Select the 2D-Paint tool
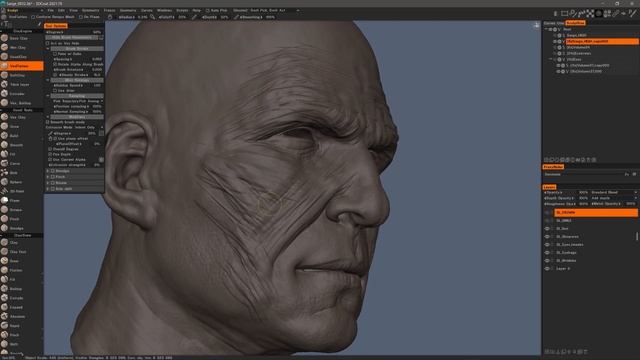This screenshot has height=360, width=640. click(17, 191)
